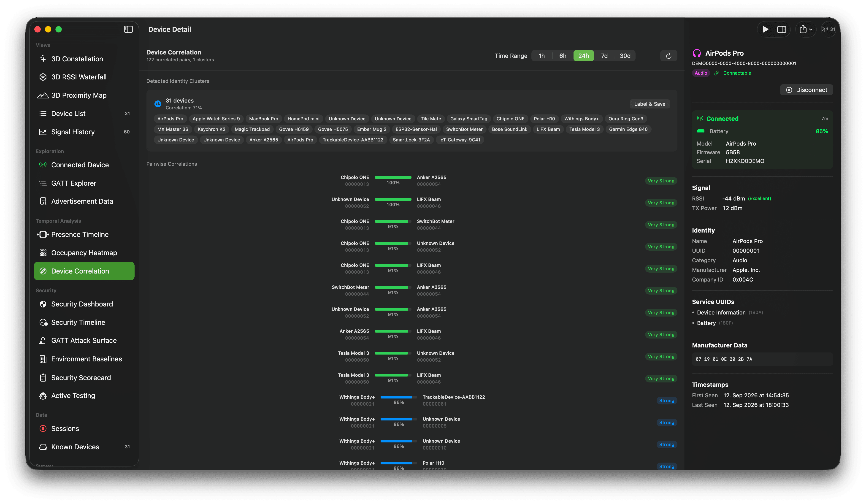Click the Chipolo ONE to Anker A2565 correlation bar
Viewport: 866px width, 504px height.
(393, 177)
